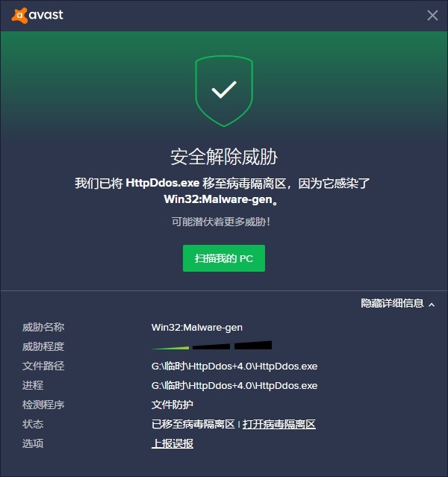This screenshot has width=448, height=477.
Task: Click the green shield checkmark icon
Action: 224,91
